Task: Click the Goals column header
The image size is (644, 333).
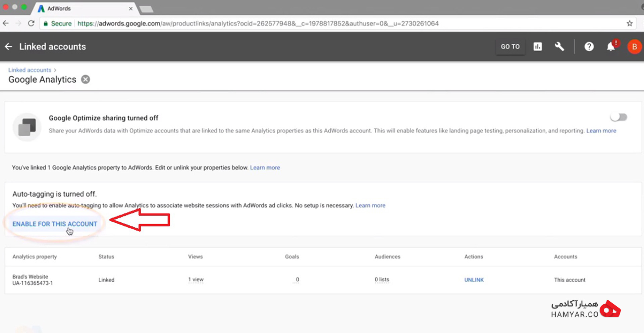Action: click(x=292, y=257)
